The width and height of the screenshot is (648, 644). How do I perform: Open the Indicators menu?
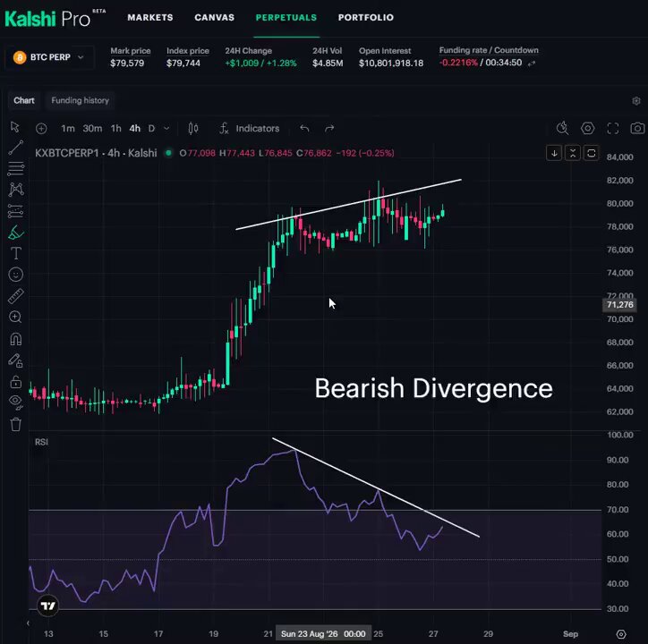[x=249, y=129]
